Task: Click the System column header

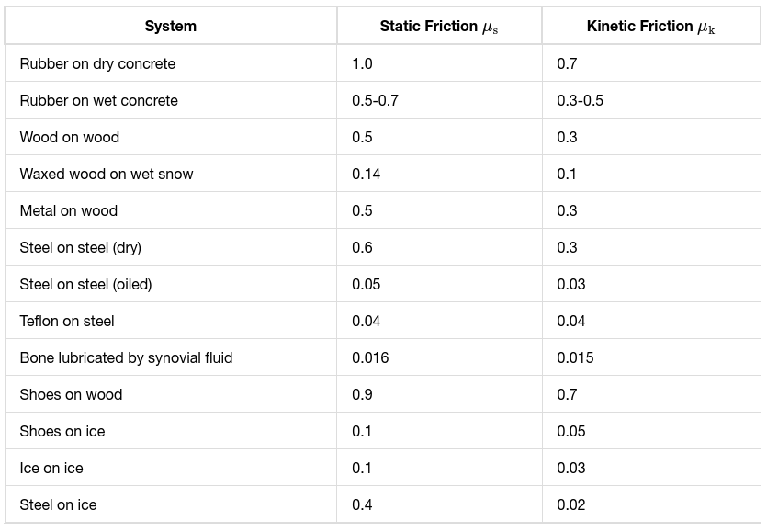Action: pos(170,26)
